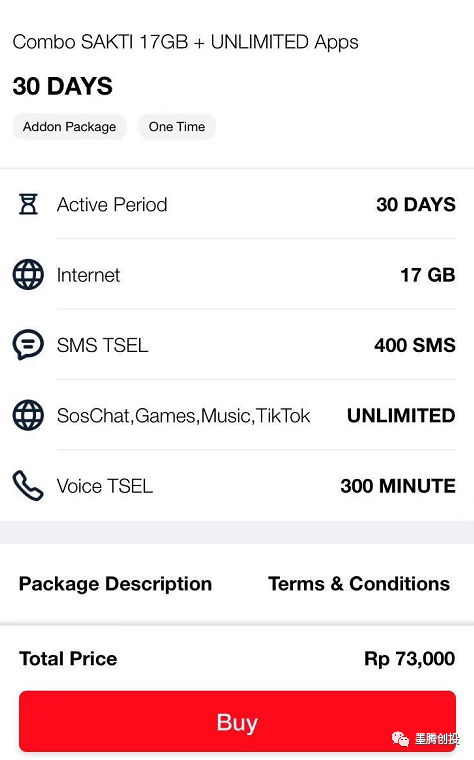The width and height of the screenshot is (474, 760).
Task: Click the 17 GB internet quota value
Action: (x=427, y=275)
